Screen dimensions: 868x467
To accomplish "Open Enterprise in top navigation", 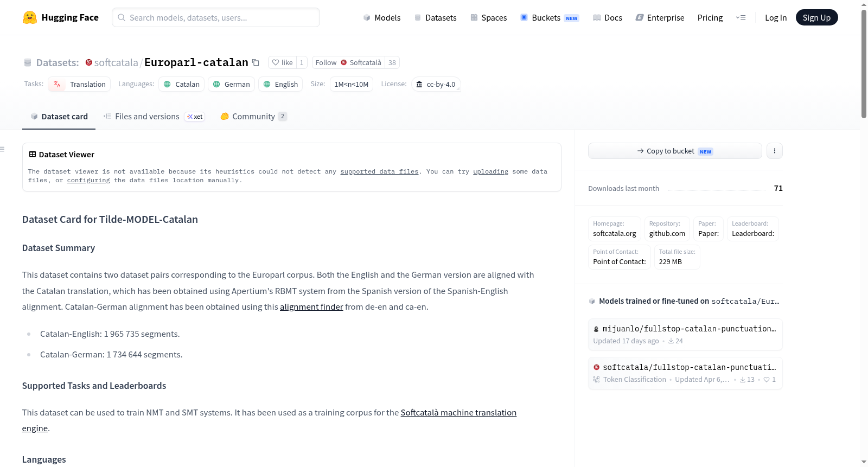I will [660, 17].
